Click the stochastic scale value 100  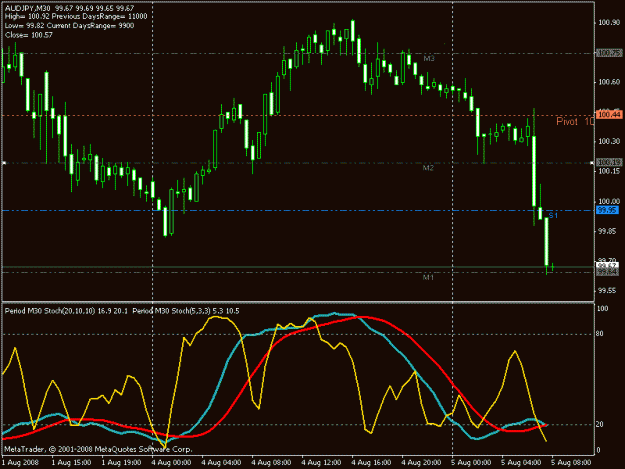602,308
